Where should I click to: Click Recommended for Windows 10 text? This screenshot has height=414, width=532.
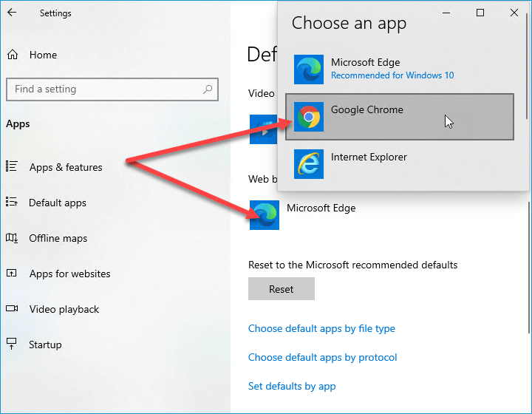392,75
